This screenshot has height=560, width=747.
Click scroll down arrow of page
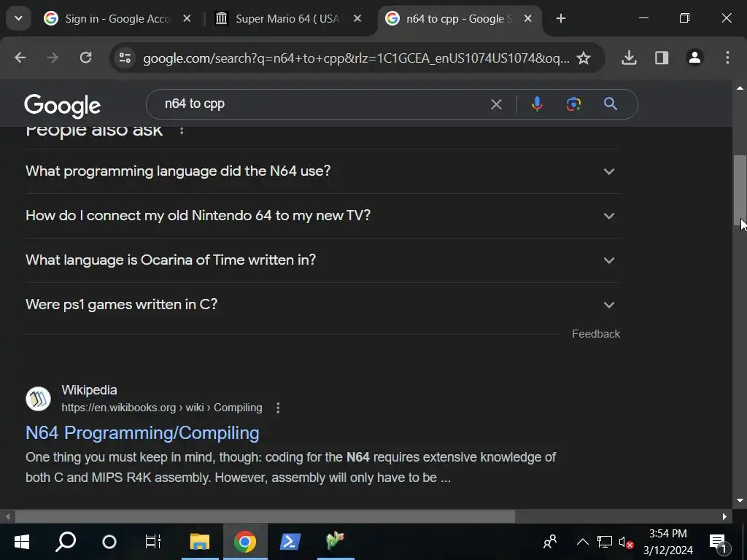point(740,500)
